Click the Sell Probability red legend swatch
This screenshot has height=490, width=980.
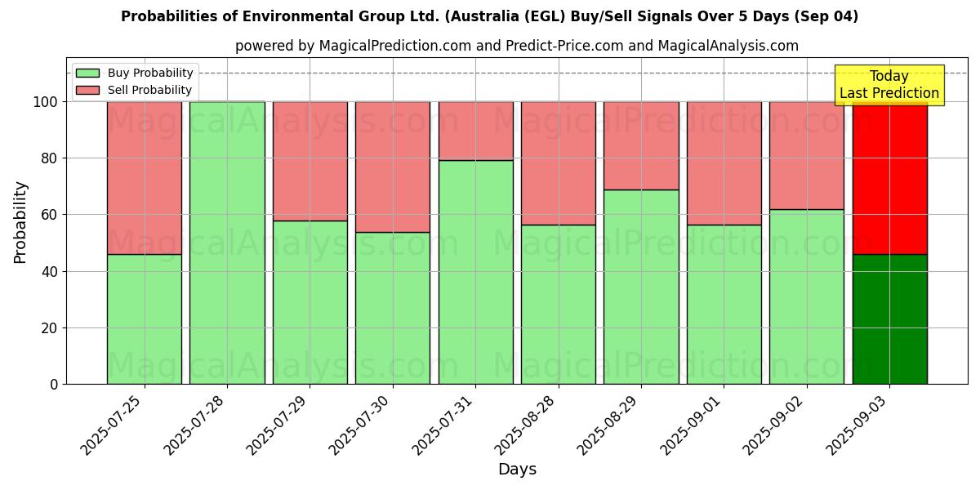[x=87, y=90]
